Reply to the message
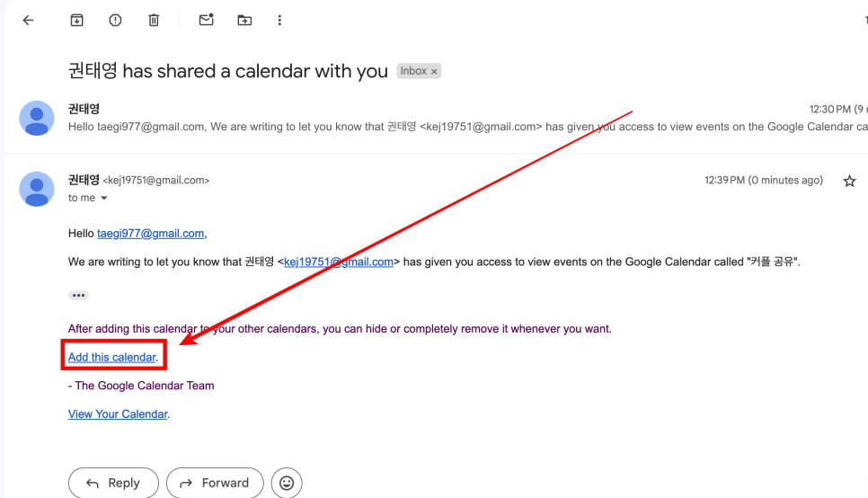The width and height of the screenshot is (868, 498). [113, 483]
